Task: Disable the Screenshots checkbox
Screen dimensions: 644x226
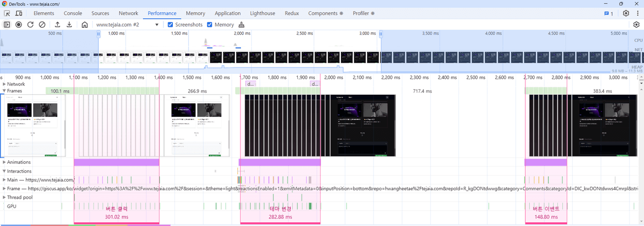Action: point(171,25)
